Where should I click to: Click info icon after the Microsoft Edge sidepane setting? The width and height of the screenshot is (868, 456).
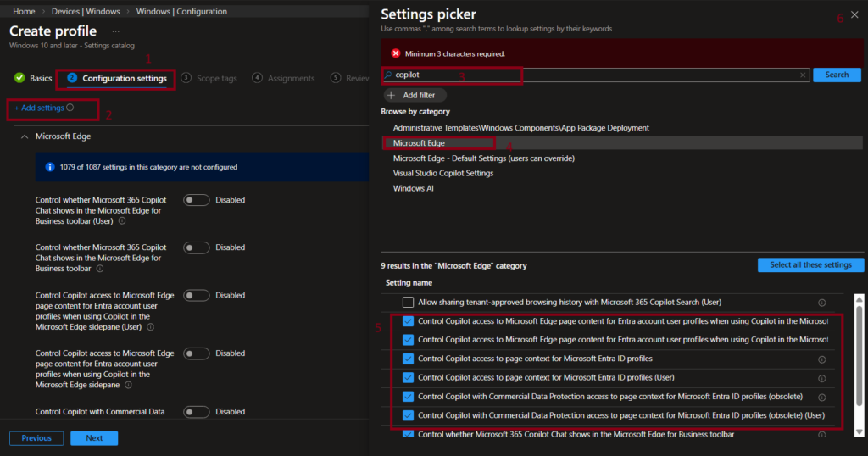pos(129,385)
